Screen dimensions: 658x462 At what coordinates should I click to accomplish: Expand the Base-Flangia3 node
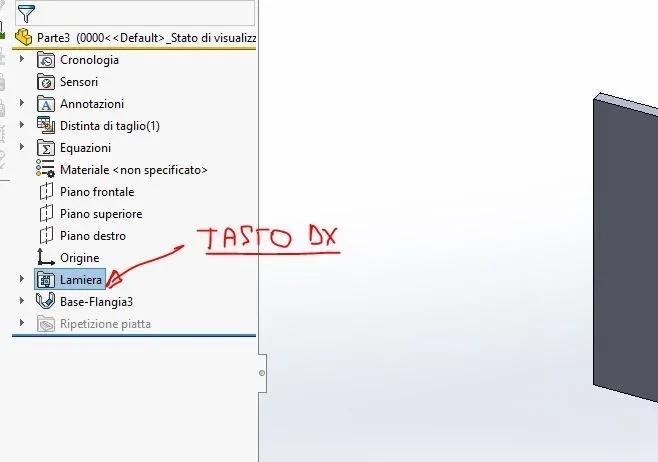click(22, 300)
